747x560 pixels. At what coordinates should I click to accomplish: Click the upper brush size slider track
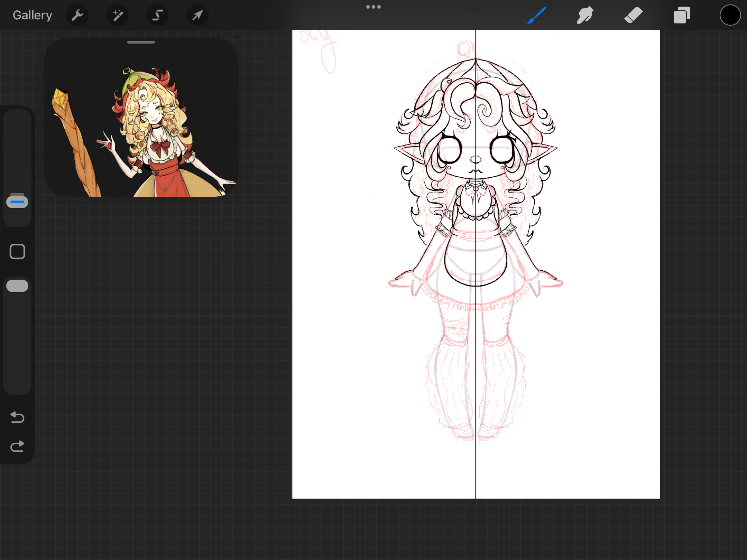(x=17, y=149)
